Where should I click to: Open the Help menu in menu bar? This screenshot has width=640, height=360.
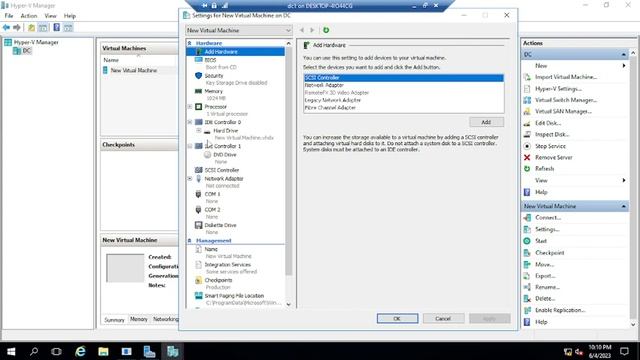click(70, 16)
